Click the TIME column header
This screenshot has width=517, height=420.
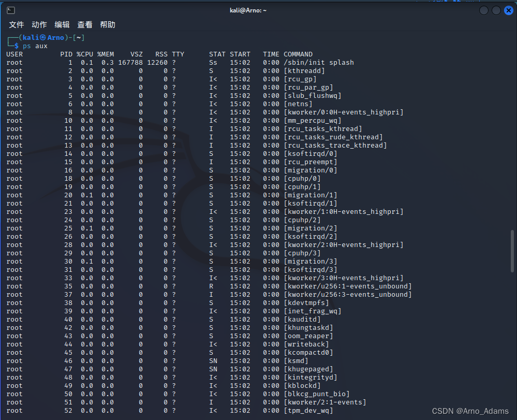coord(271,54)
